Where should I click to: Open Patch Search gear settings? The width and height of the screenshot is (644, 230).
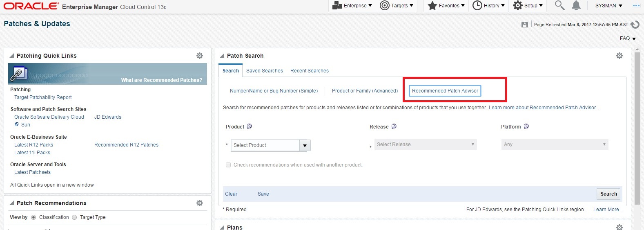[x=619, y=56]
